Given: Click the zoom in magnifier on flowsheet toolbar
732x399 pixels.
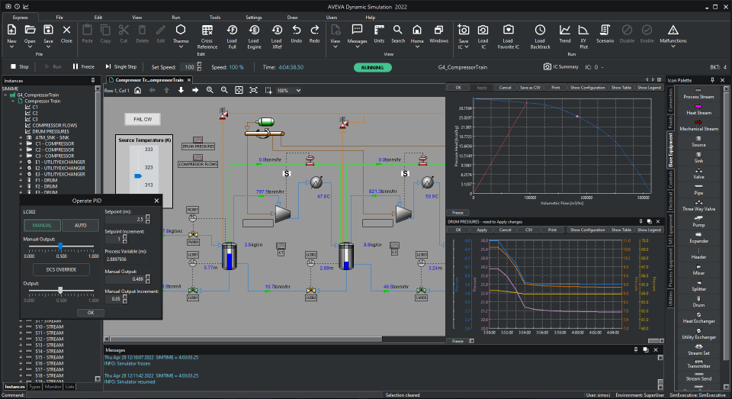Looking at the screenshot, I should click(x=210, y=90).
